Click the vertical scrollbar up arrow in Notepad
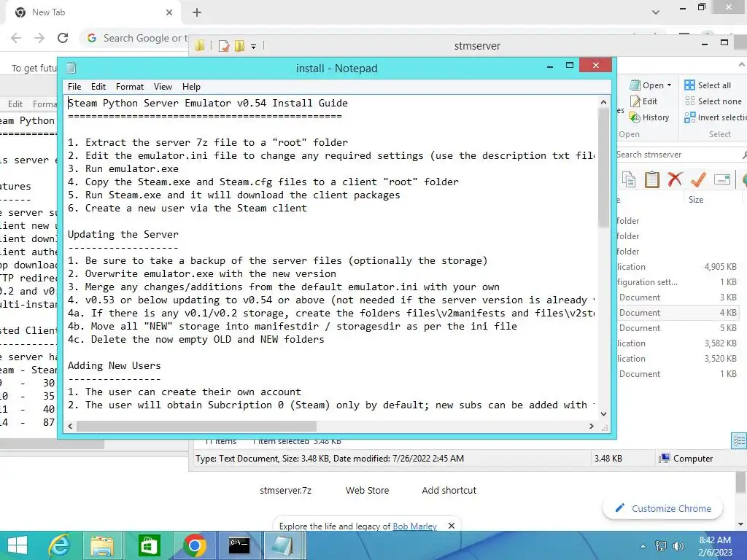The height and width of the screenshot is (560, 747). pyautogui.click(x=603, y=102)
